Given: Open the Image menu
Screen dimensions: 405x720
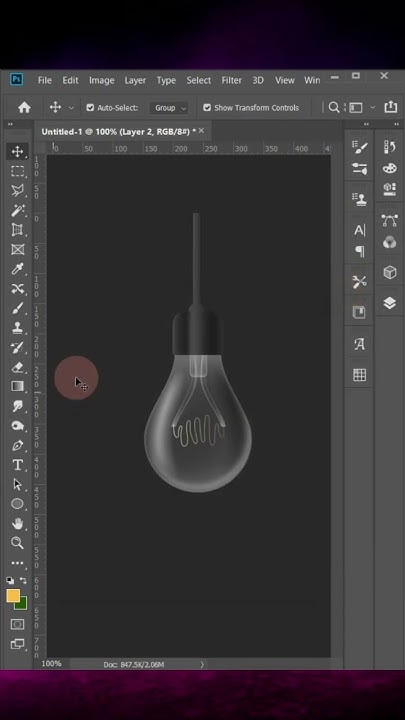Looking at the screenshot, I should [x=101, y=80].
